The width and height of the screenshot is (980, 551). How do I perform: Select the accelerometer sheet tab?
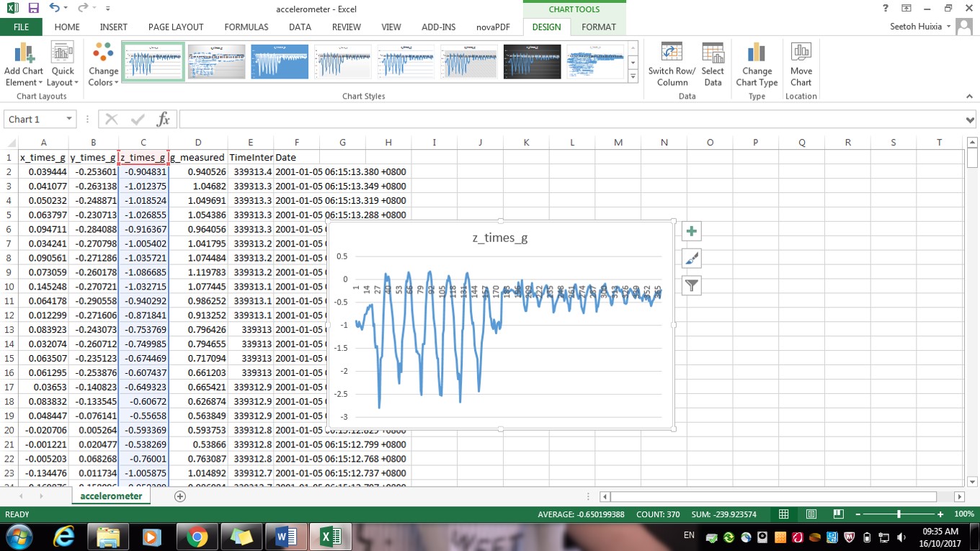[x=111, y=496]
